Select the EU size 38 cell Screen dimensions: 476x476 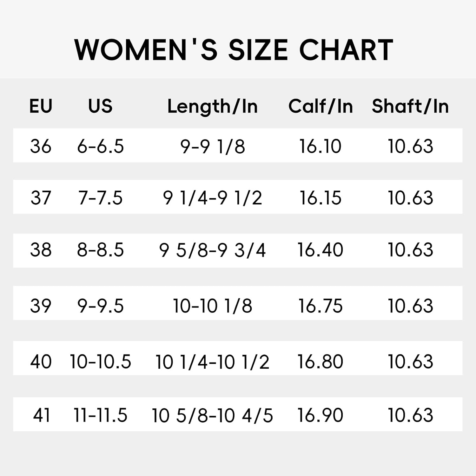[41, 250]
